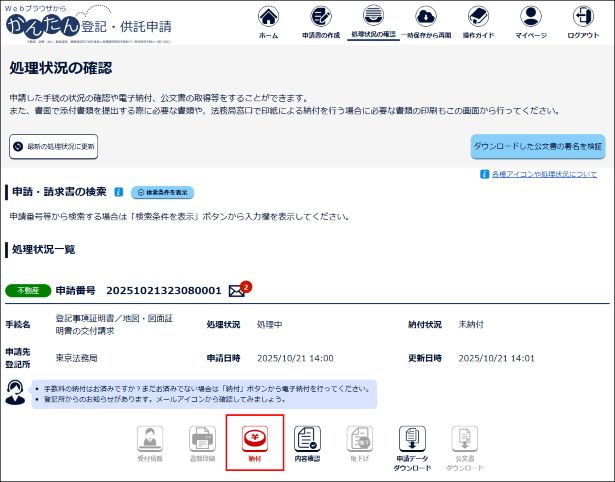Click 公文書ダウンロード icon
This screenshot has height=482, width=615.
pos(465,439)
